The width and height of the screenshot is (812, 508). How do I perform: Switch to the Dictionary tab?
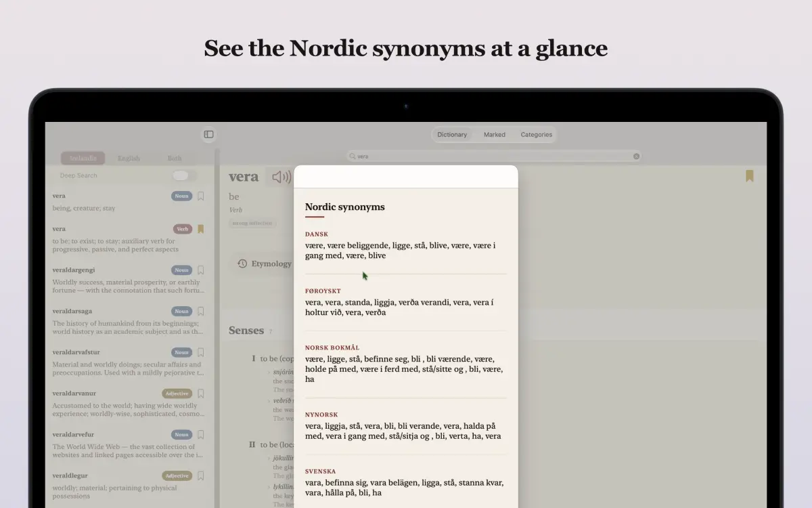[x=452, y=135]
